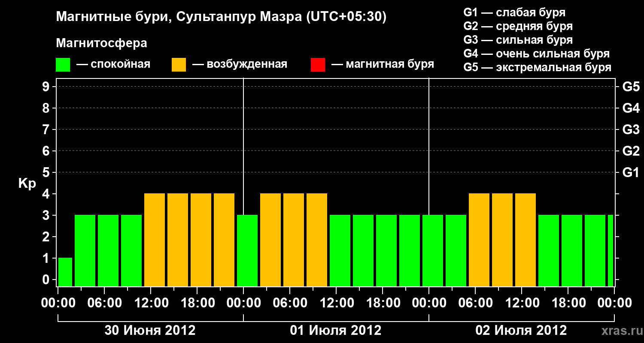Click the line 'G2 — средняя буря'

tap(518, 26)
